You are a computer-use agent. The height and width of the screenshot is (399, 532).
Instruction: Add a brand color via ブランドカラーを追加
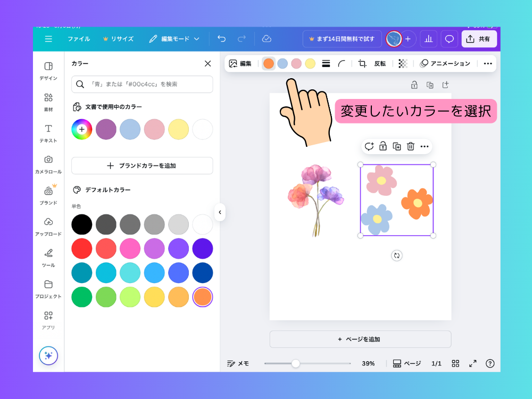(x=142, y=165)
